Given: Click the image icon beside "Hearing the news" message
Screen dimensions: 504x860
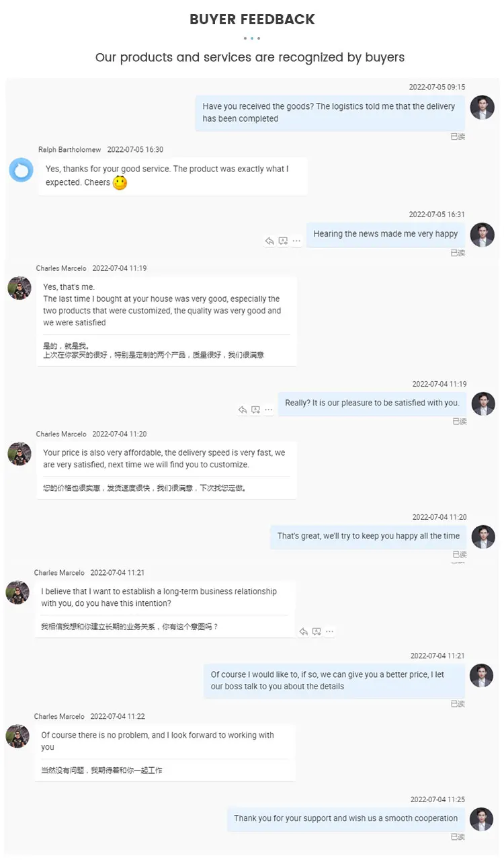Looking at the screenshot, I should coord(283,241).
